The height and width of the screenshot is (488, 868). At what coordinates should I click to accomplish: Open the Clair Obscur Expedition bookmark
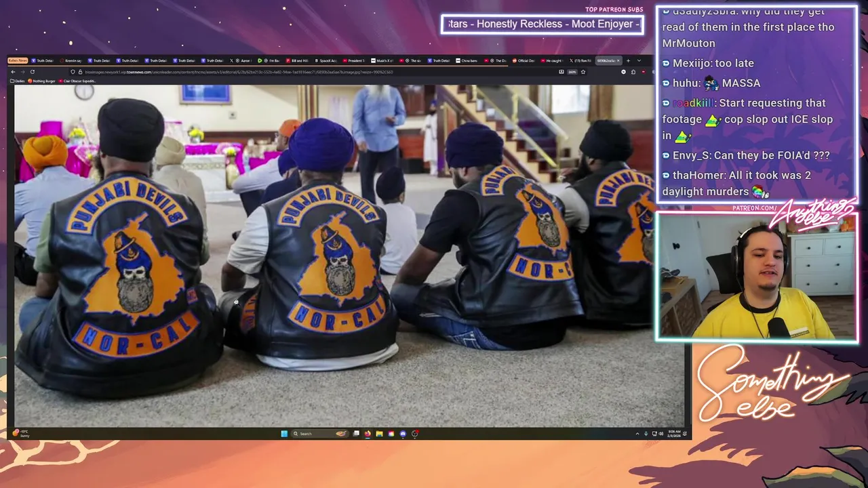pyautogui.click(x=77, y=81)
